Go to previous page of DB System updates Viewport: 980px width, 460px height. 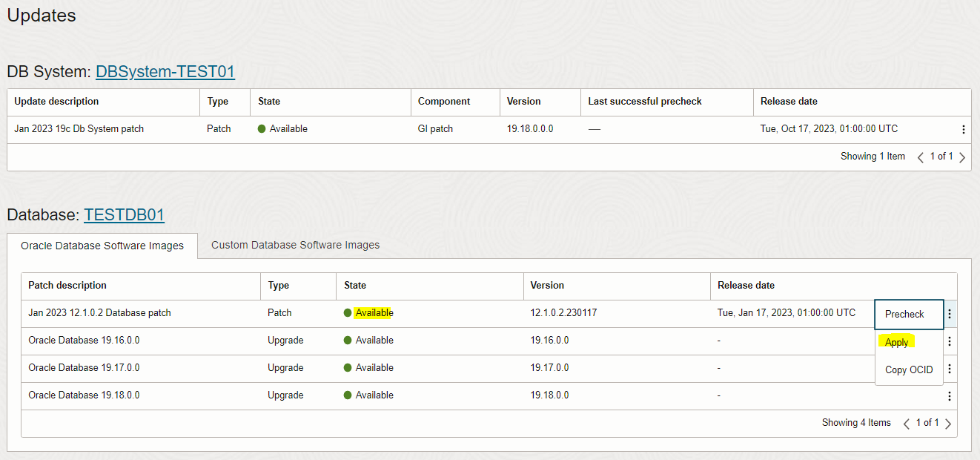(921, 157)
